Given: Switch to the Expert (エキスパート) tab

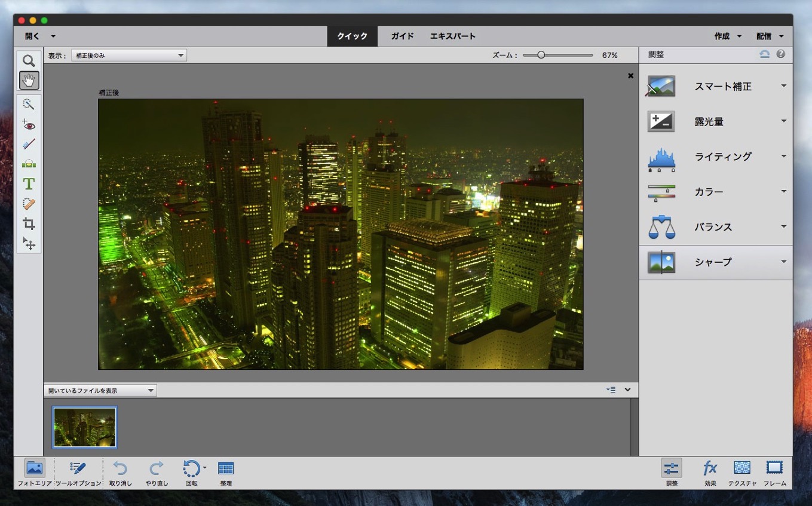Looking at the screenshot, I should coord(453,36).
